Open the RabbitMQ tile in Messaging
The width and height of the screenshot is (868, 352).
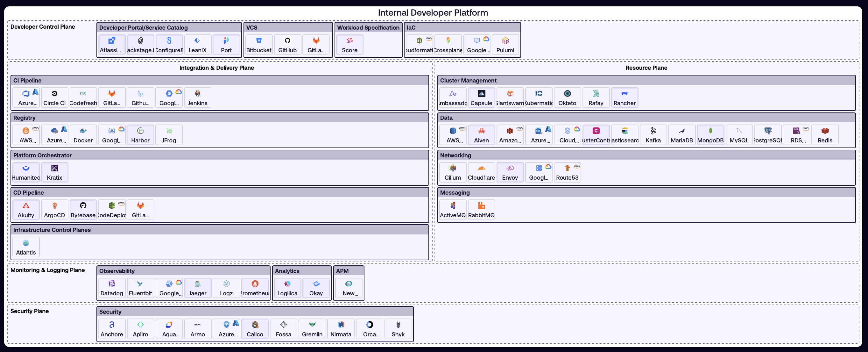(x=481, y=209)
